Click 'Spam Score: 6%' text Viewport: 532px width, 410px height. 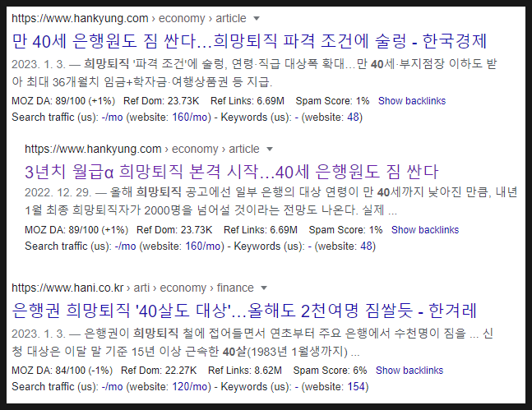click(330, 370)
